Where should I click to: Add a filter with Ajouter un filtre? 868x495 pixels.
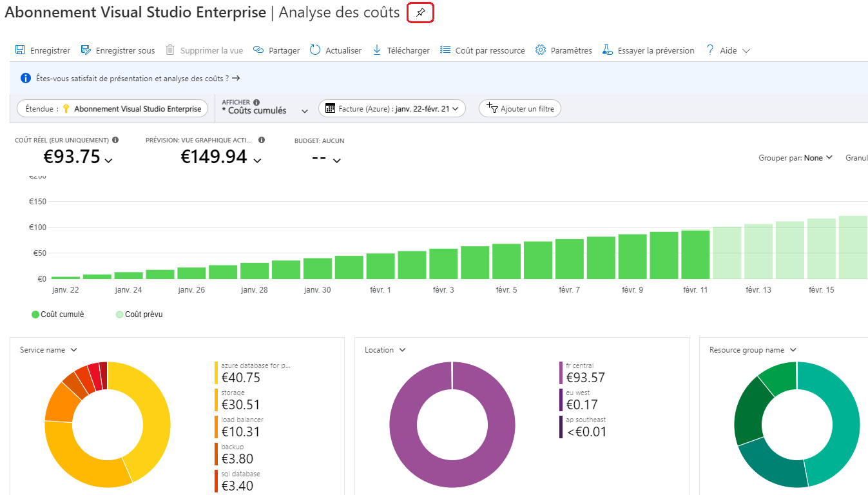point(520,109)
